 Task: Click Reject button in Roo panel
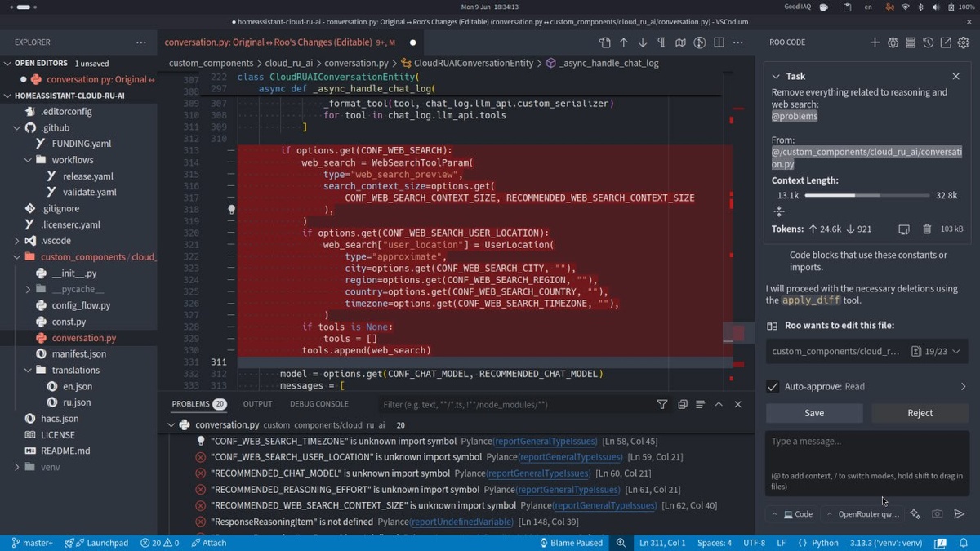(920, 413)
